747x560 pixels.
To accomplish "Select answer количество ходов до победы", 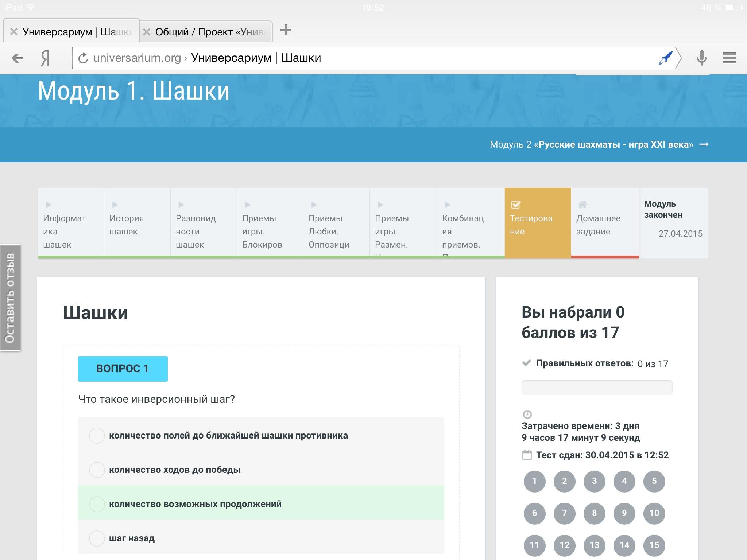I will click(261, 470).
